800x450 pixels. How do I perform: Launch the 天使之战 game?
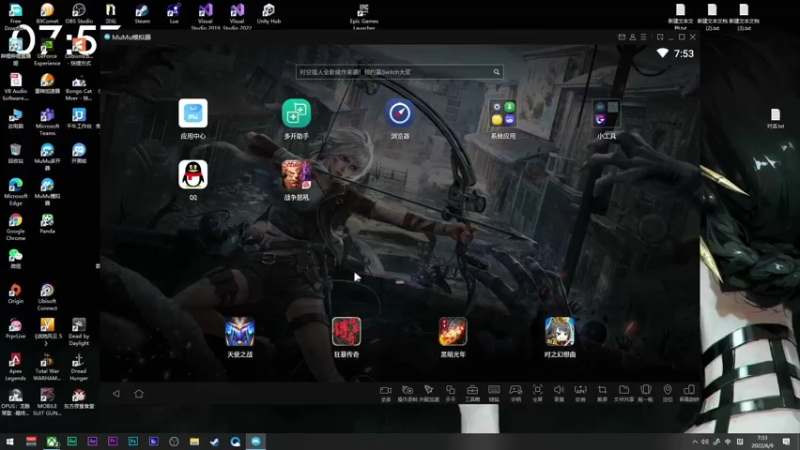click(x=240, y=332)
